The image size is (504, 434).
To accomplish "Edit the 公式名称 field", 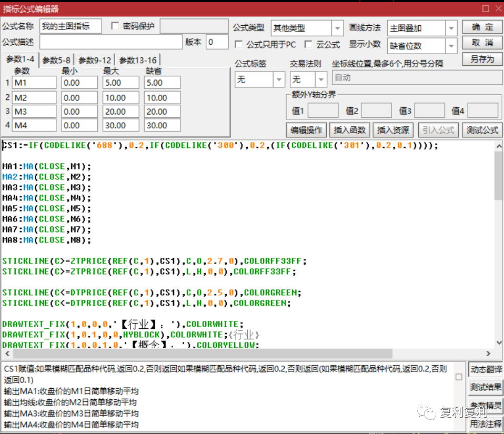I will pos(70,26).
